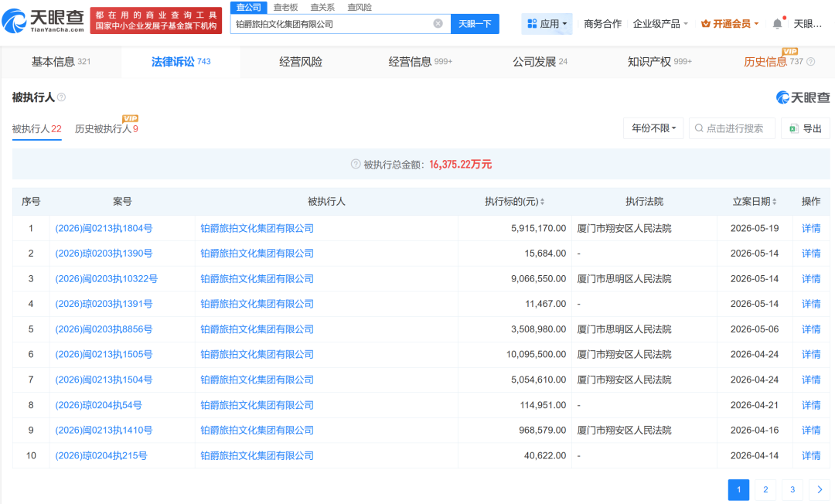Image resolution: width=835 pixels, height=504 pixels.
Task: Click the date 2026-05-06
Action: click(755, 329)
